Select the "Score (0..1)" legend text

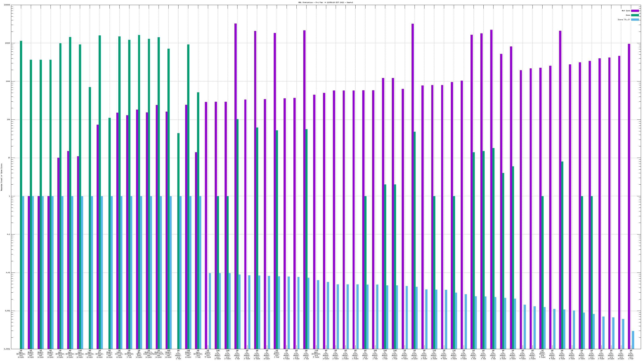pos(624,20)
